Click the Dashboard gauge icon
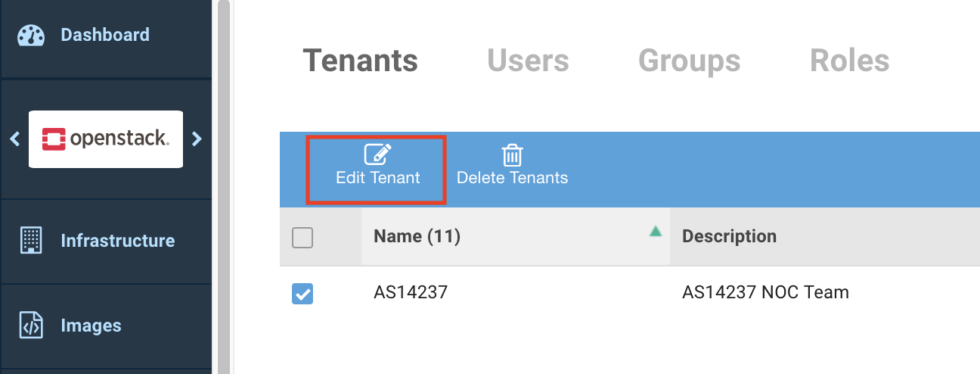Image resolution: width=980 pixels, height=374 pixels. coord(31,36)
